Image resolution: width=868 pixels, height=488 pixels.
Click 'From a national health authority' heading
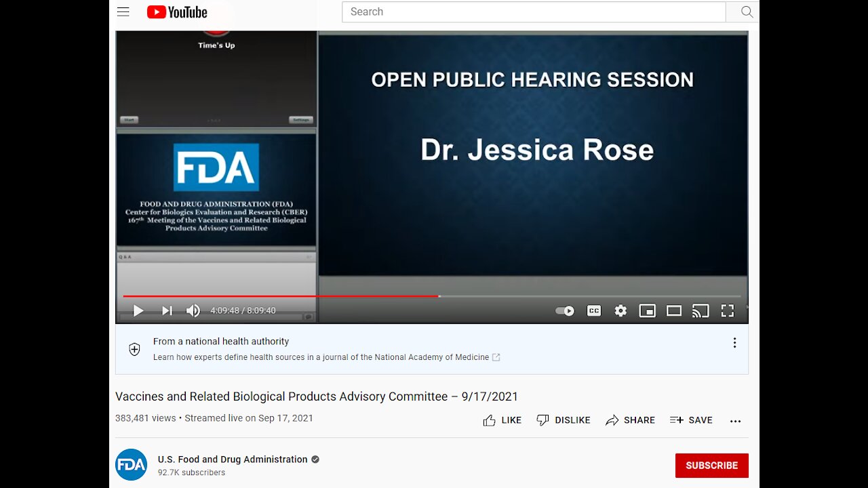[x=221, y=342]
